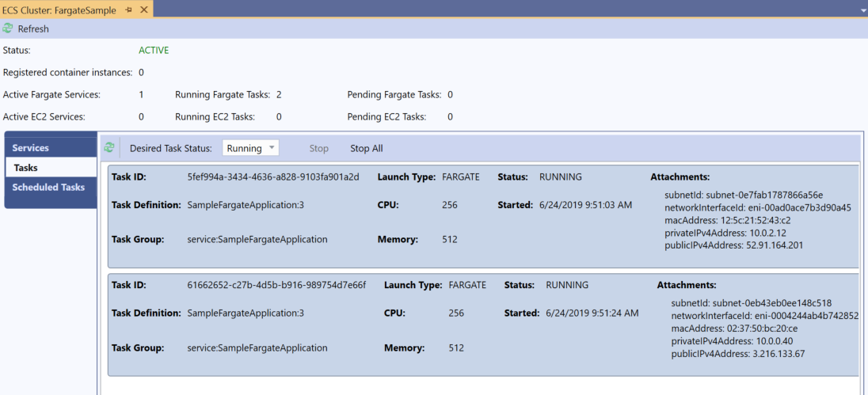This screenshot has height=395, width=868.
Task: Click the green refresh icon in the tasks toolbar
Action: (x=109, y=148)
